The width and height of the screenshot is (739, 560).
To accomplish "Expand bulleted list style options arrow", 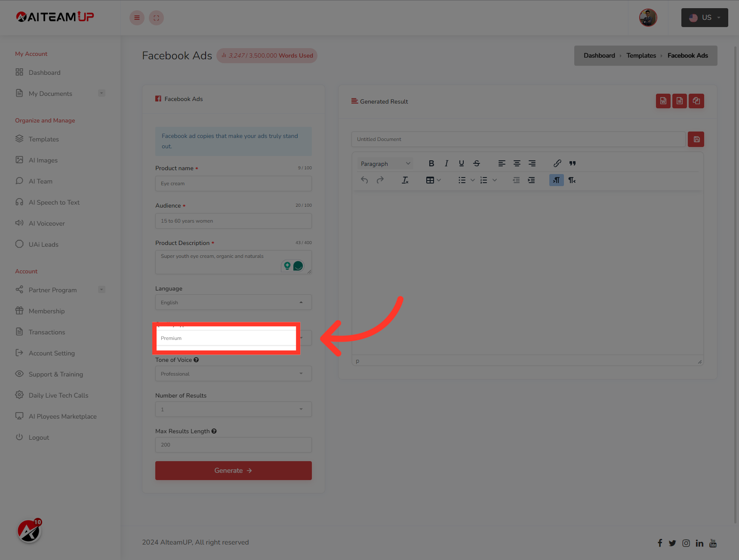I will pyautogui.click(x=472, y=180).
